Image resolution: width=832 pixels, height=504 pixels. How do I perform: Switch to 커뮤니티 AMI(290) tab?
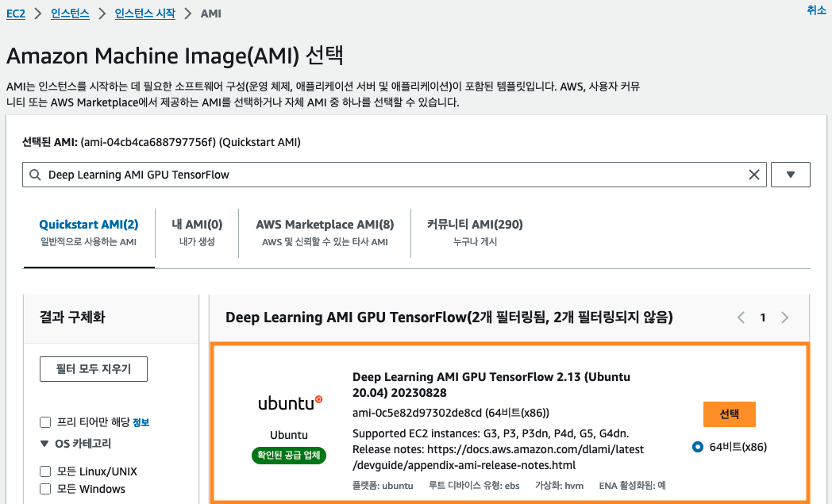[x=475, y=233]
